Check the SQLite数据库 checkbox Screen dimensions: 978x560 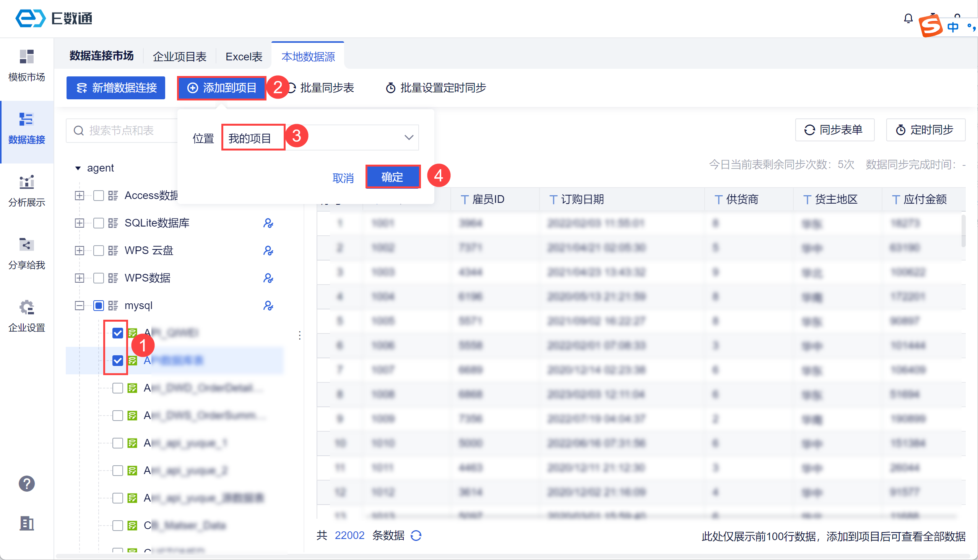[x=99, y=223]
